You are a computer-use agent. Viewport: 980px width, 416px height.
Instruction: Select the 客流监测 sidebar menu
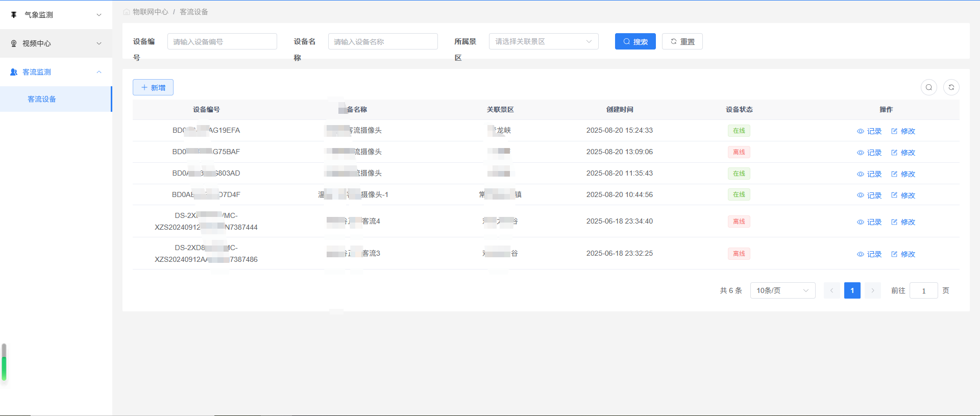pyautogui.click(x=56, y=72)
